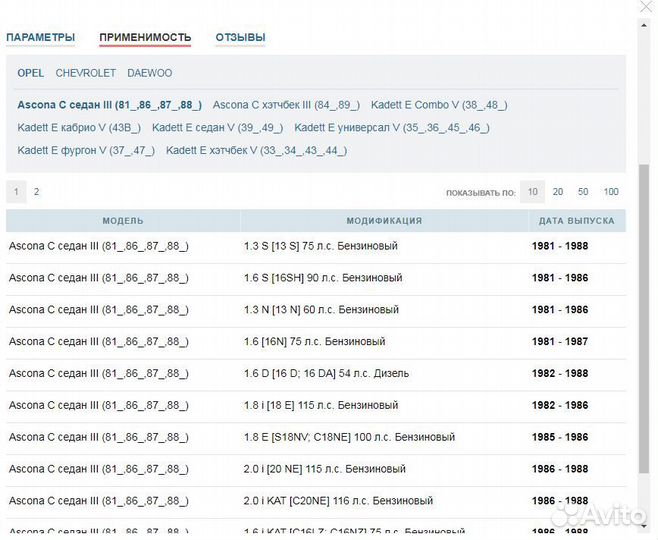Open the Параметры tab

[40, 38]
